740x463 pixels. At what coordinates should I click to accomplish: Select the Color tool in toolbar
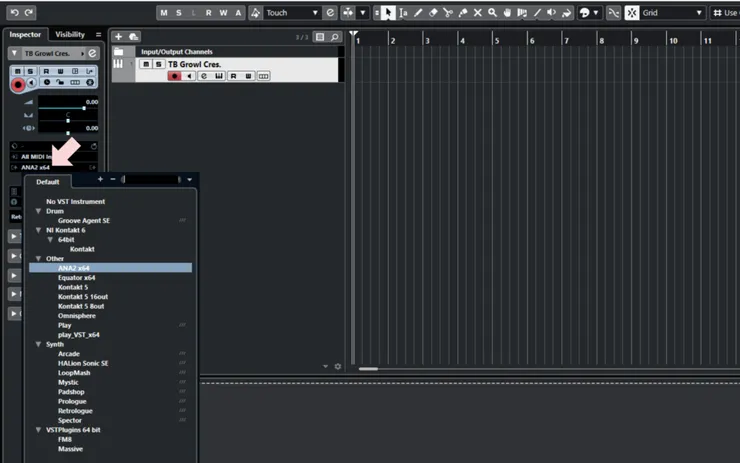(x=566, y=13)
